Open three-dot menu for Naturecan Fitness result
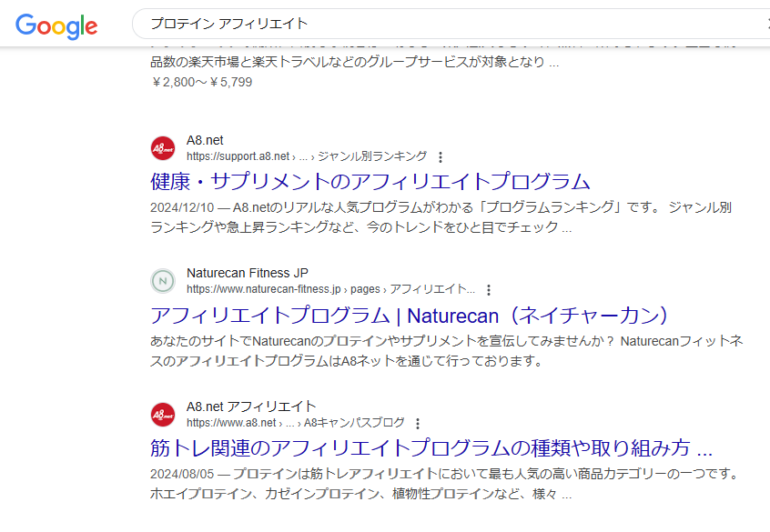Screen dimensions: 770x532 [489, 290]
